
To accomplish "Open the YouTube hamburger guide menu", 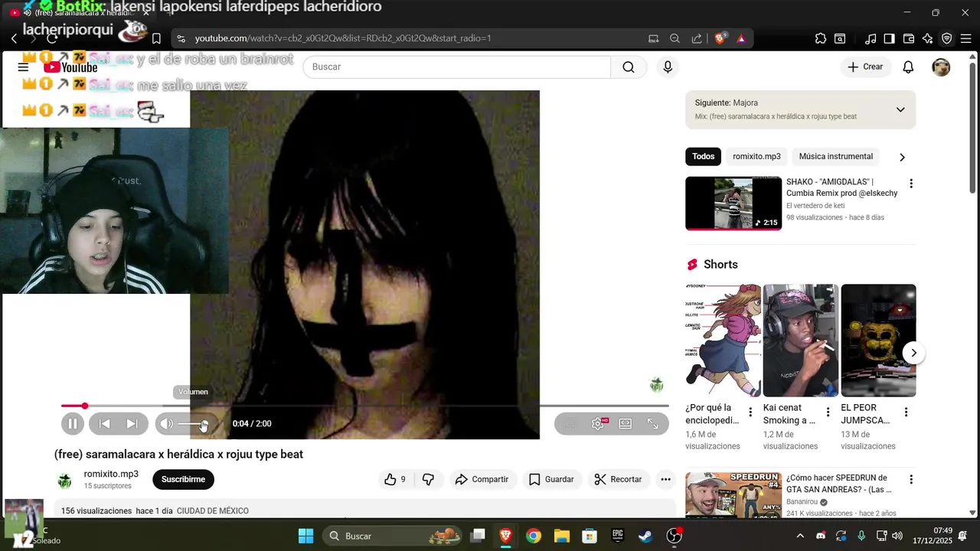I will [23, 67].
